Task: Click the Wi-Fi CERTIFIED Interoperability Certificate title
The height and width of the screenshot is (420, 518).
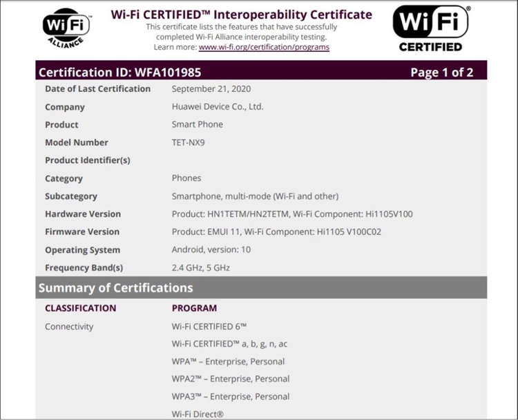Action: pyautogui.click(x=242, y=15)
